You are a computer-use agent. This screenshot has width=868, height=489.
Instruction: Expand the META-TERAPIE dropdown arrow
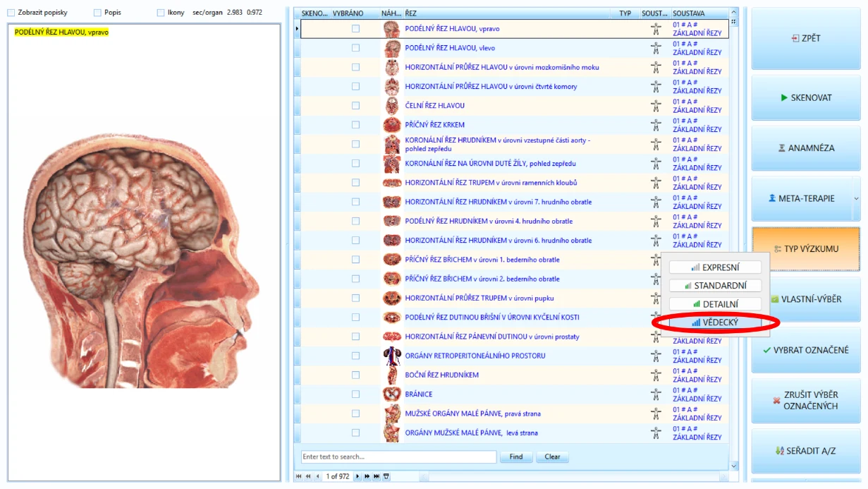tap(856, 199)
